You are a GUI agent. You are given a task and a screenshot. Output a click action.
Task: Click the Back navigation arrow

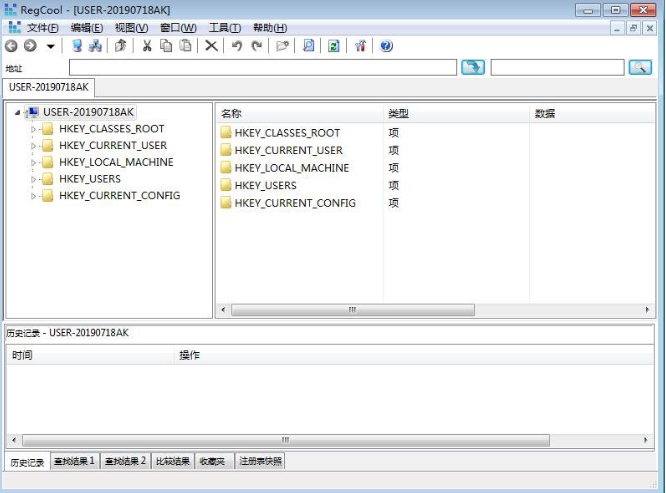tap(11, 46)
